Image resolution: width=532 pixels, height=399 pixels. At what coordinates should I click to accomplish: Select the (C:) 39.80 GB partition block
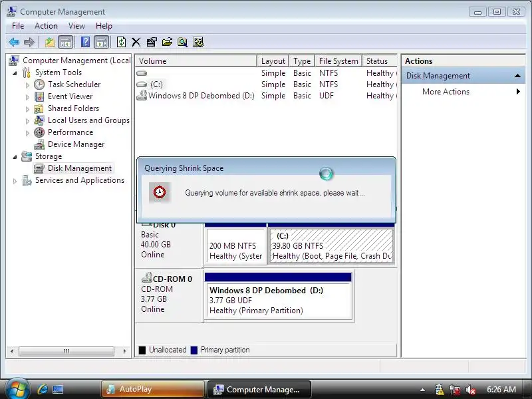tap(331, 245)
